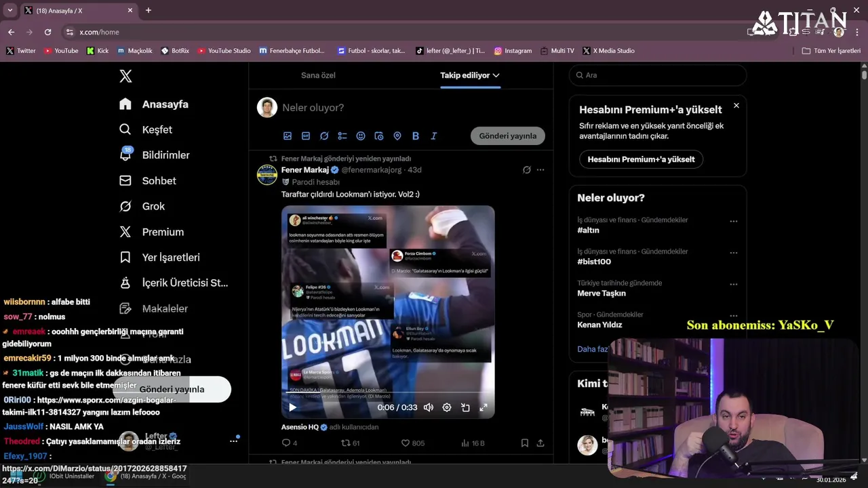This screenshot has width=868, height=488.
Task: Expand video to fullscreen
Action: click(x=484, y=407)
